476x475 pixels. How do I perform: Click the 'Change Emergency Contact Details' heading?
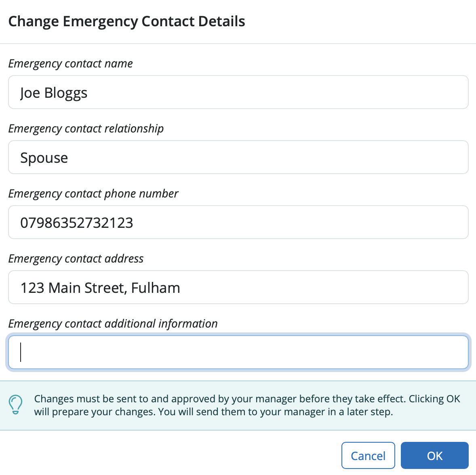pos(126,21)
